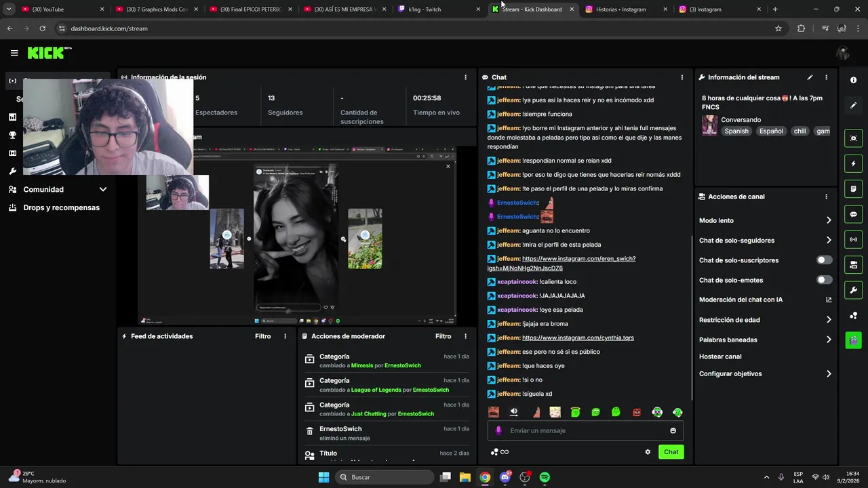Click the pencil edit icon in right rail
This screenshot has width=868, height=488.
point(853,106)
